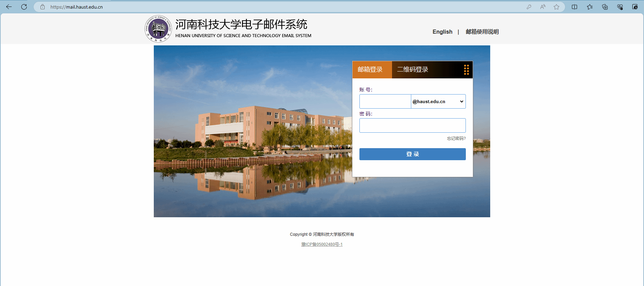Open Browser essentials heart icon
Viewport: 644px width, 286px height.
(620, 7)
